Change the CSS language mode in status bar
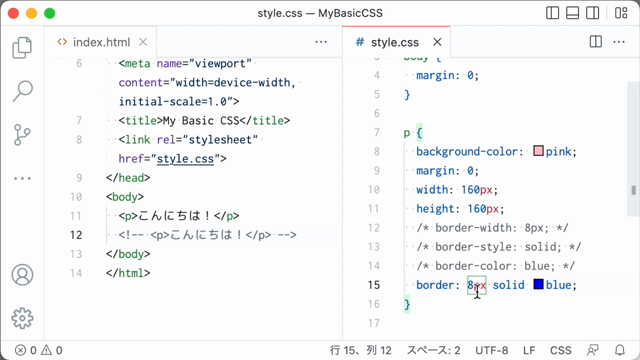Screen dimensions: 640x360 click(560, 350)
